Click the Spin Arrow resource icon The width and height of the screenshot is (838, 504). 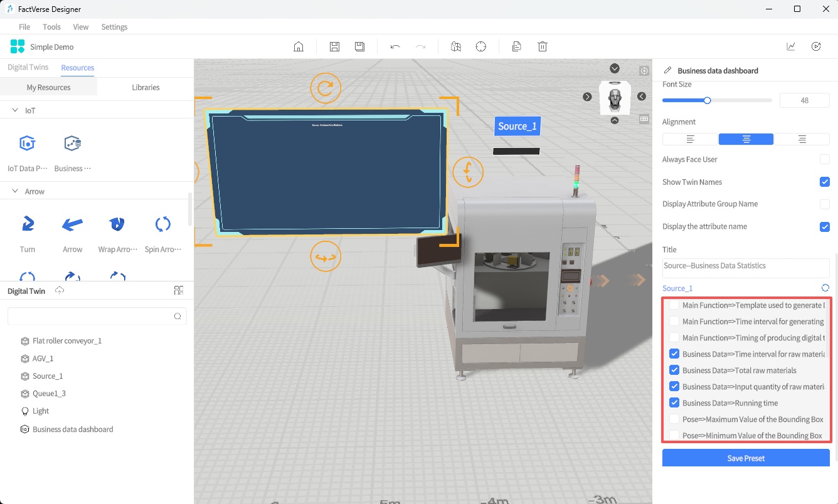coord(162,224)
